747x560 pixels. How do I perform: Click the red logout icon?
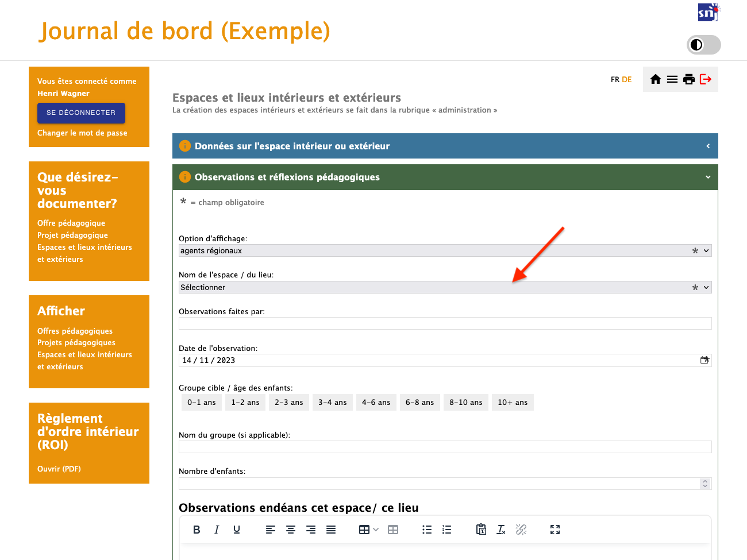(x=706, y=79)
